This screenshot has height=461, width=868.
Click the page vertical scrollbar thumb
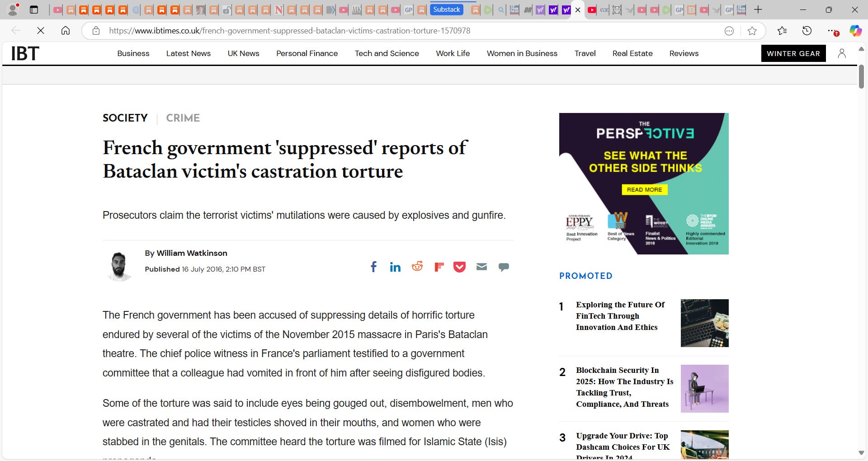tap(861, 76)
